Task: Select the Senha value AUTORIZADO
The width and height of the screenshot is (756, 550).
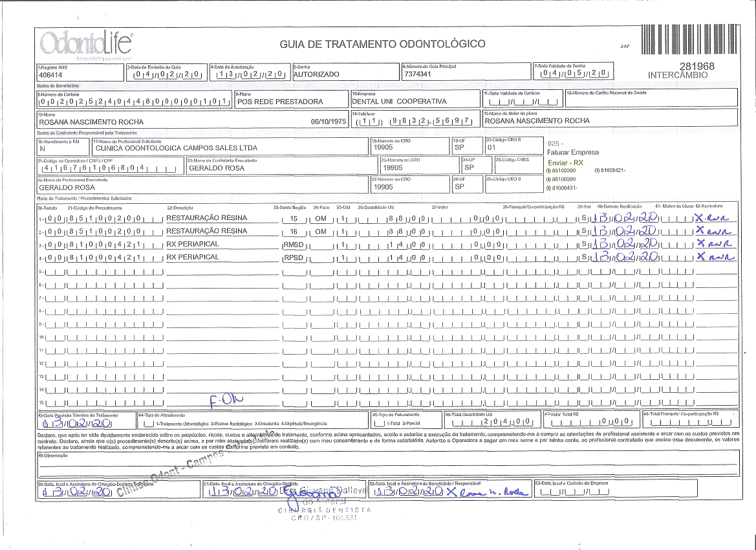Action: coord(316,74)
